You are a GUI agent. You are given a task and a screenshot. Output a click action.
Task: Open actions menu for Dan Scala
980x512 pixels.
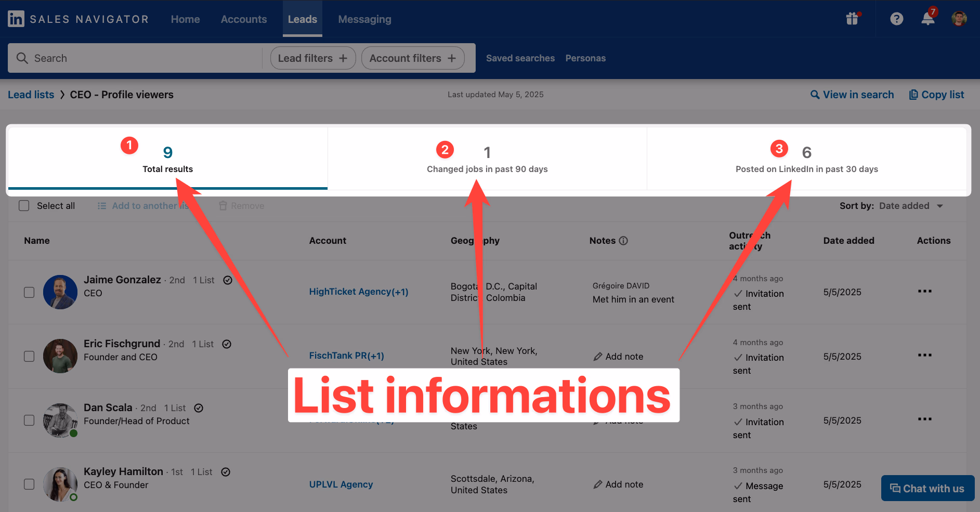point(924,419)
